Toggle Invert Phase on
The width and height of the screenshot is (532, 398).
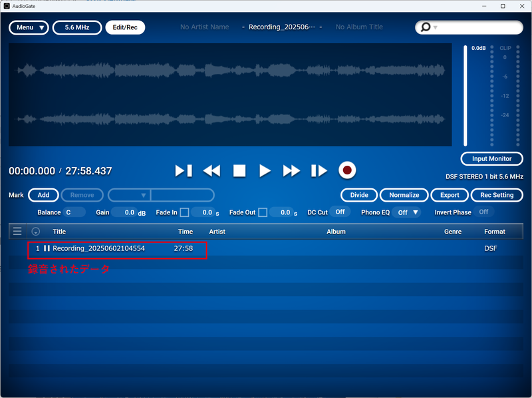coord(483,212)
